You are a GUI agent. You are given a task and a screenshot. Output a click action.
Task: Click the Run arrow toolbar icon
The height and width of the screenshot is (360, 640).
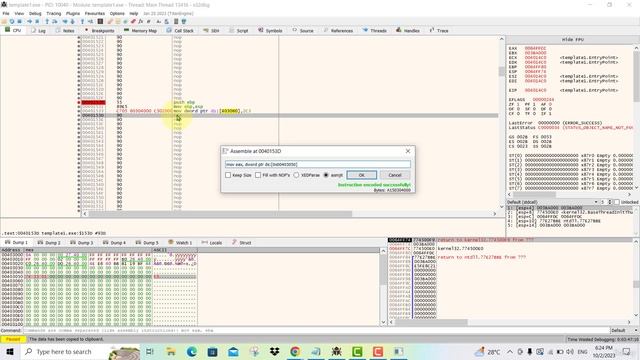tap(30, 21)
